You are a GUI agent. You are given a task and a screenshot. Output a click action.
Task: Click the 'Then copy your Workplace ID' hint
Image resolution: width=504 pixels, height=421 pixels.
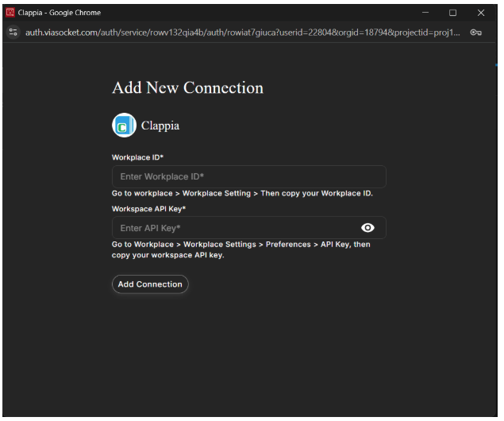click(x=316, y=193)
